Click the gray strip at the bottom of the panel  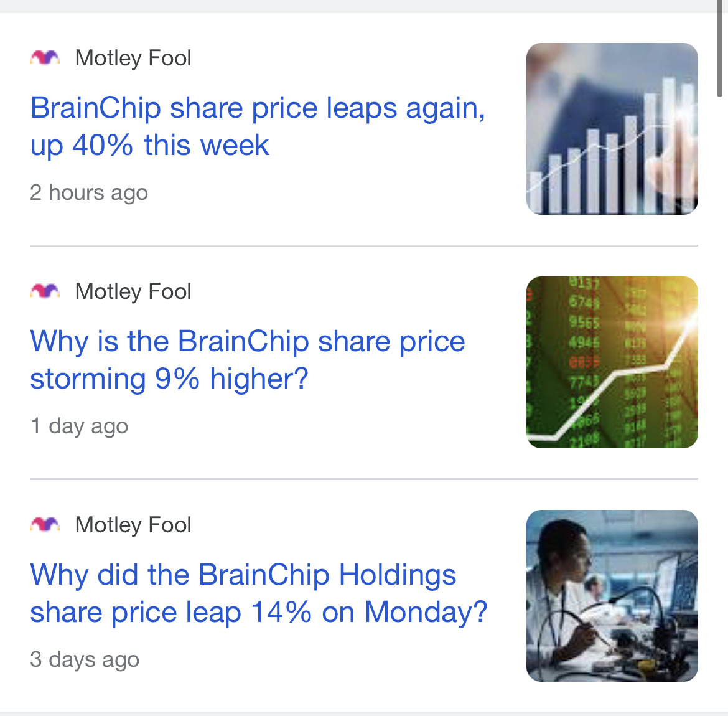[364, 714]
